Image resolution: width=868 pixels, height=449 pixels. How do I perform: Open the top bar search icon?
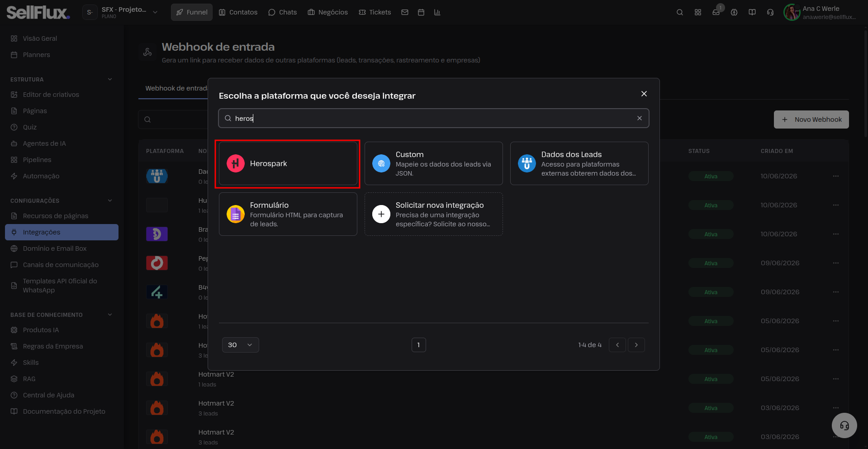click(679, 12)
